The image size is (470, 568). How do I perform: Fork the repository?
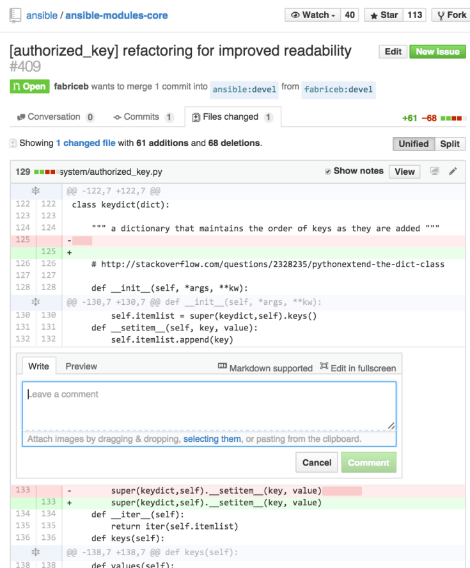(x=451, y=15)
